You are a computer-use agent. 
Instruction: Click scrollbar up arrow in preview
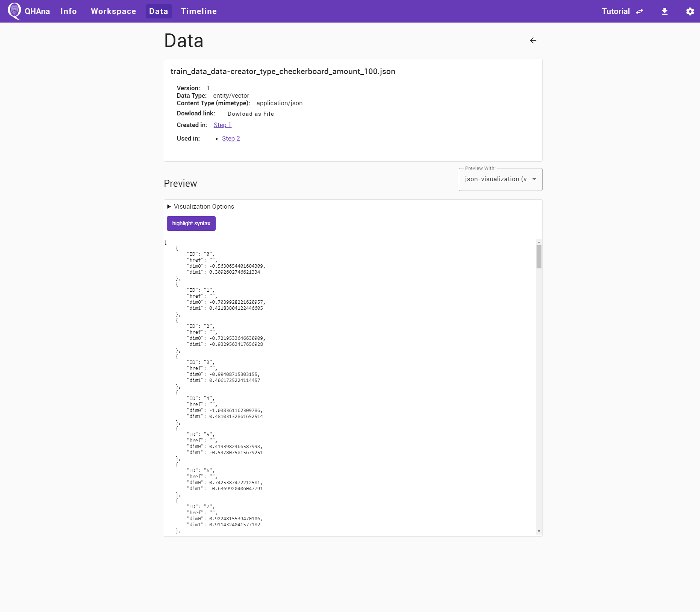tap(539, 242)
